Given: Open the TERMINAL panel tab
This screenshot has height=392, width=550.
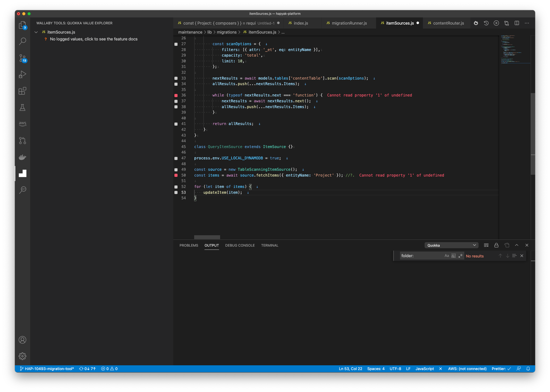Looking at the screenshot, I should (270, 245).
